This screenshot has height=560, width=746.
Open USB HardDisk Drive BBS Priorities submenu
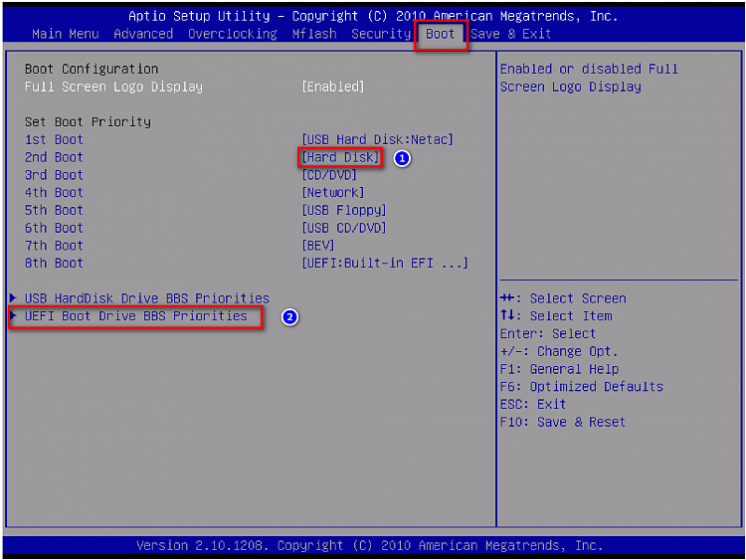click(147, 298)
